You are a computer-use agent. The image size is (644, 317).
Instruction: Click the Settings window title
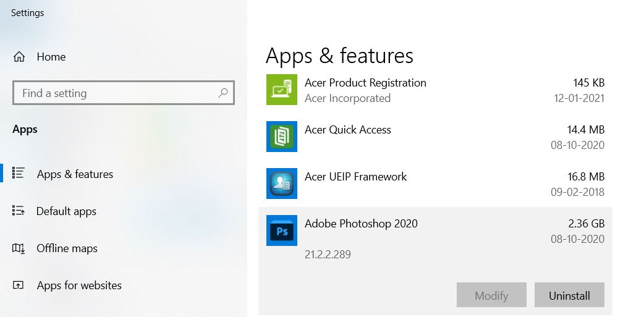(x=28, y=13)
